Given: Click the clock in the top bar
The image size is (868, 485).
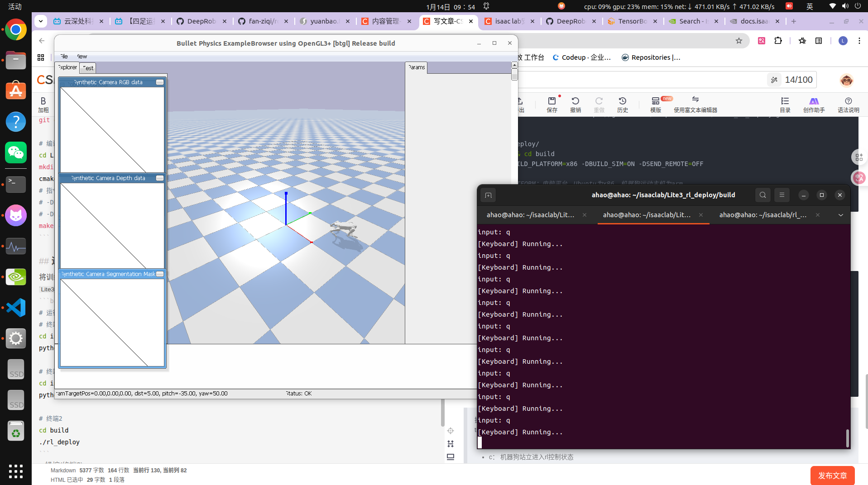Looking at the screenshot, I should pyautogui.click(x=451, y=6).
